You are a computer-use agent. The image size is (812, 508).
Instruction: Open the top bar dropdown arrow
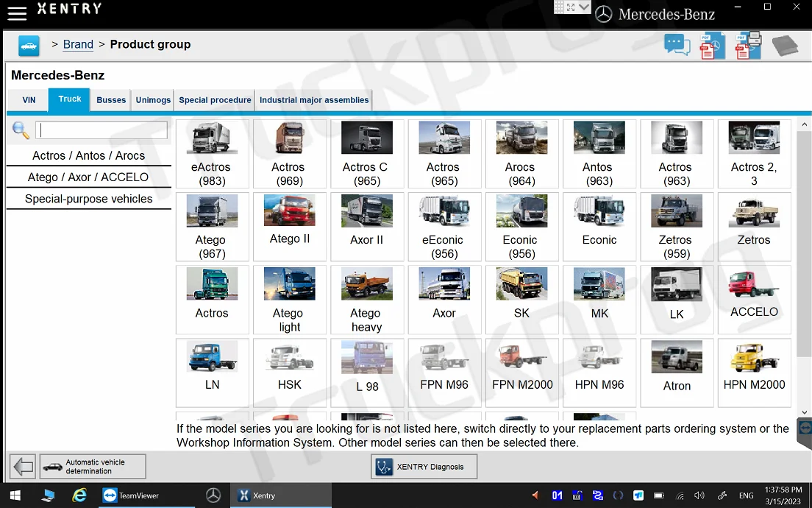pyautogui.click(x=584, y=7)
